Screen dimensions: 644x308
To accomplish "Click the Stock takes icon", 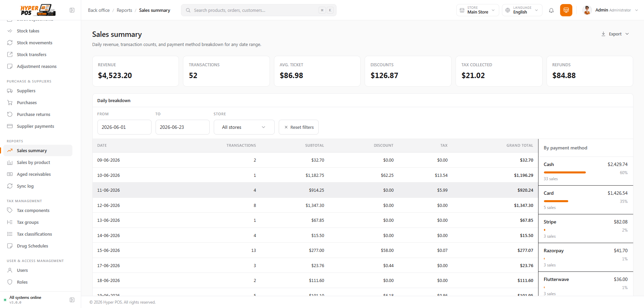I will (10, 31).
